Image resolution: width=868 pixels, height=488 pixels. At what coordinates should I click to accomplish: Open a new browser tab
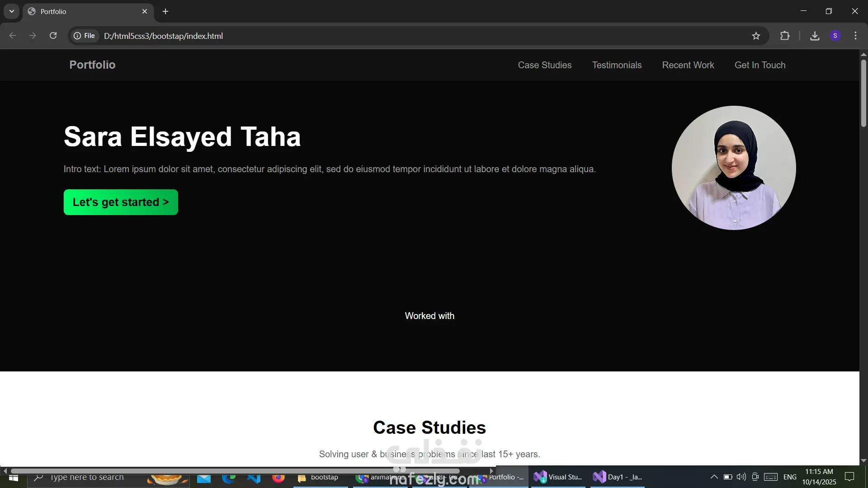[165, 11]
